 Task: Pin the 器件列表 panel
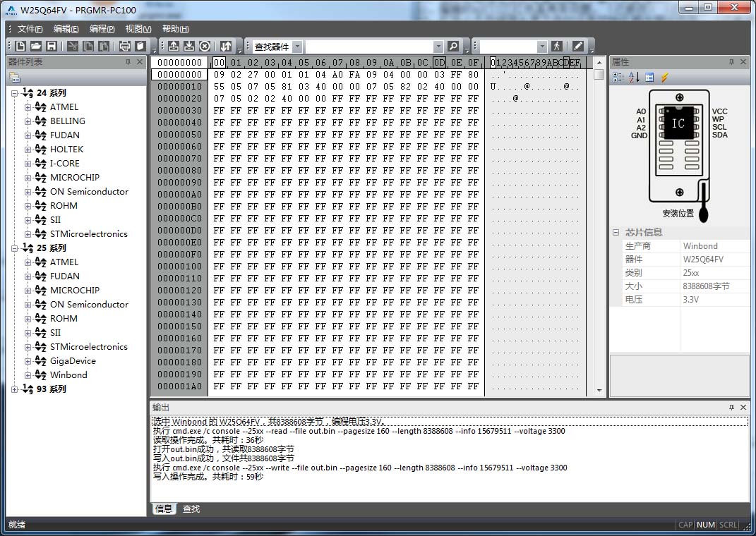click(128, 62)
